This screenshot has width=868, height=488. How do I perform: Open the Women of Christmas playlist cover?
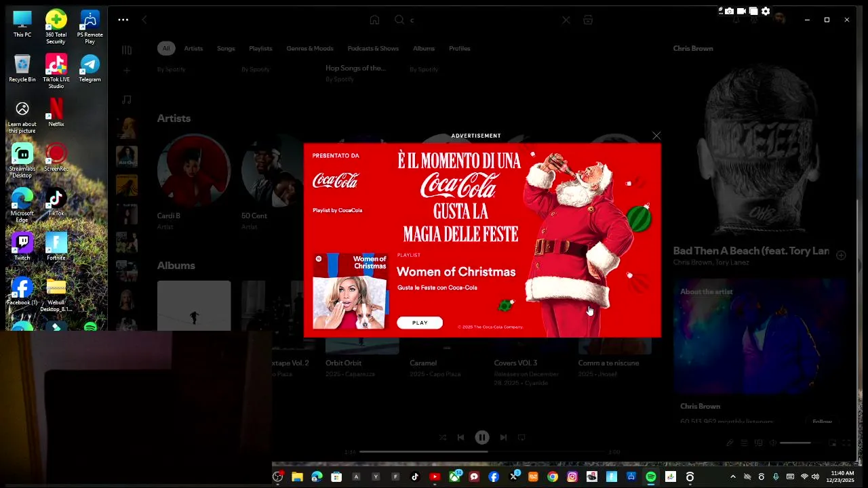350,291
